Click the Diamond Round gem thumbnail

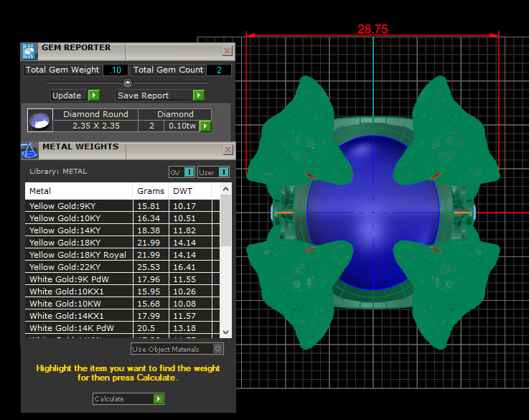click(x=40, y=121)
